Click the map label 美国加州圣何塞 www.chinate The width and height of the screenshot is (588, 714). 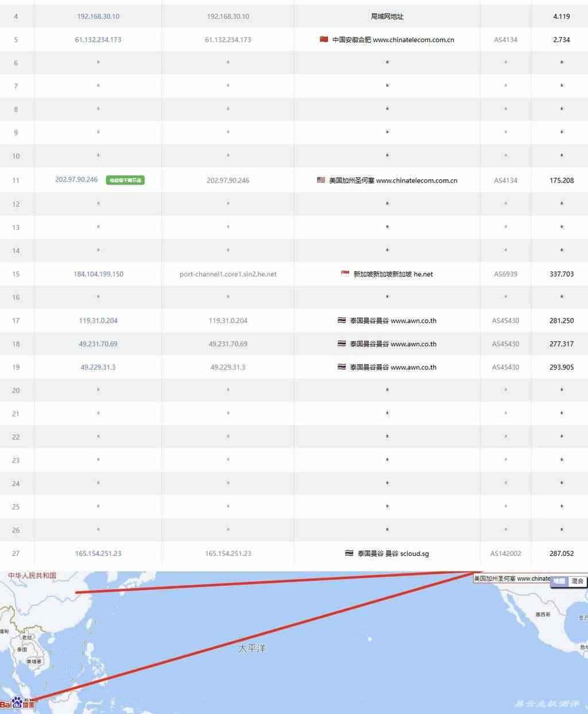(x=512, y=578)
